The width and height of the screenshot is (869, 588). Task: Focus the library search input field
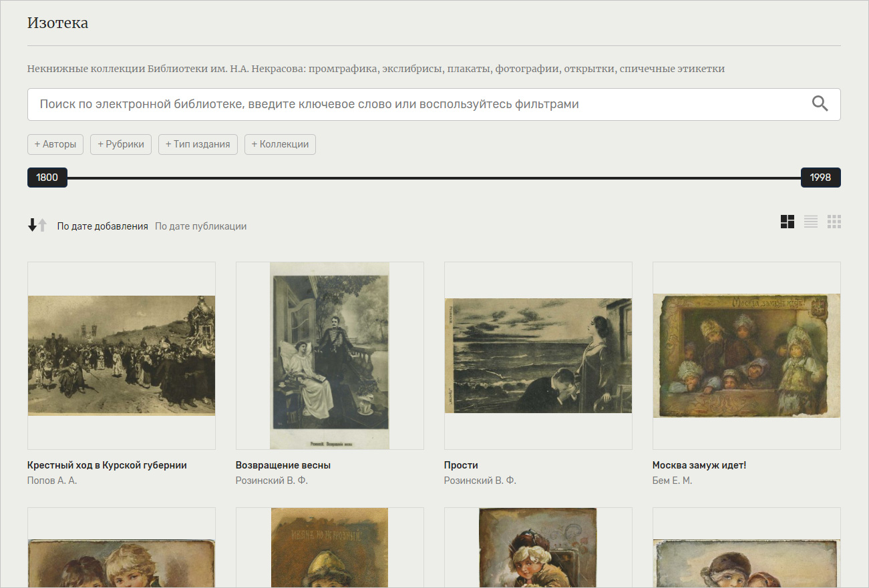(414, 104)
